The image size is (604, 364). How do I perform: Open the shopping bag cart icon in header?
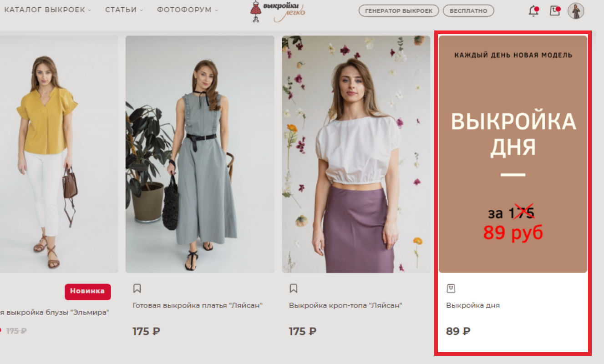pos(554,11)
